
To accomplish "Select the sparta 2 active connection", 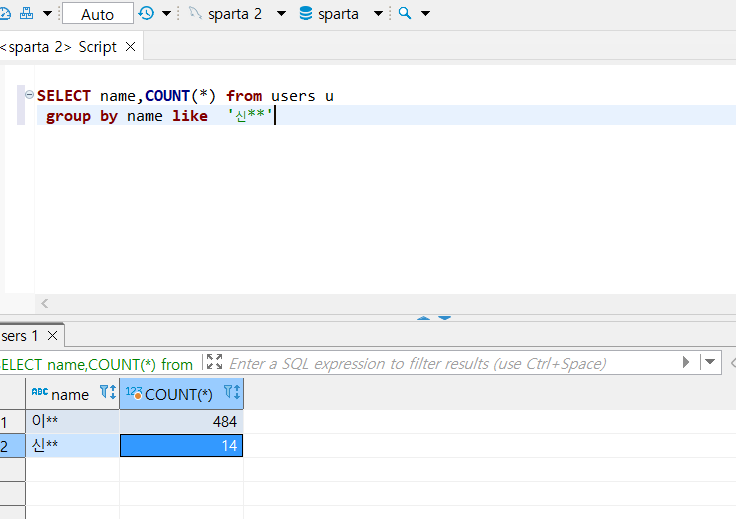I will point(226,14).
